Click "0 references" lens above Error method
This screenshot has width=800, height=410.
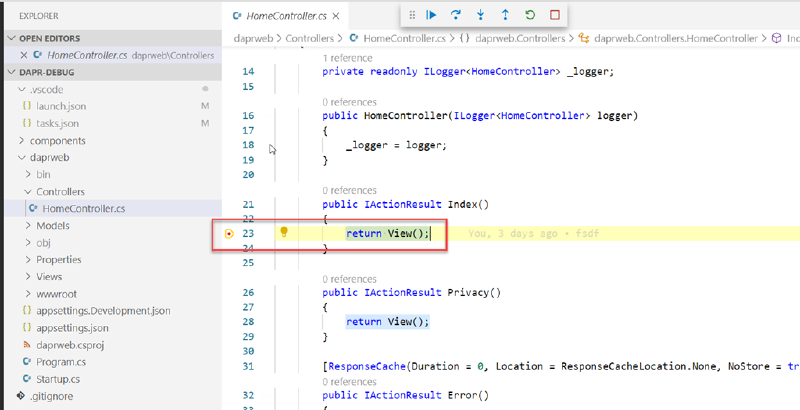(x=349, y=382)
